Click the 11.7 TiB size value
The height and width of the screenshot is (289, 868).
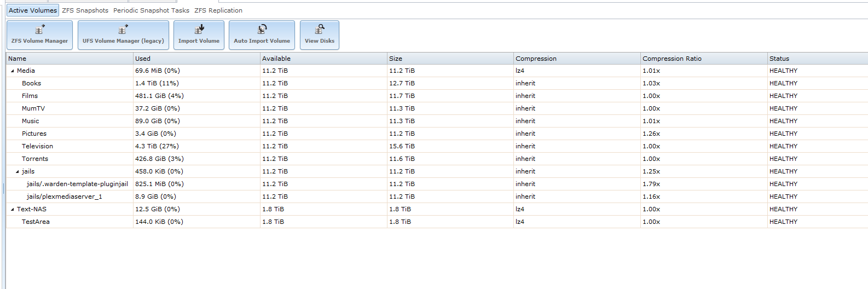[x=402, y=96]
